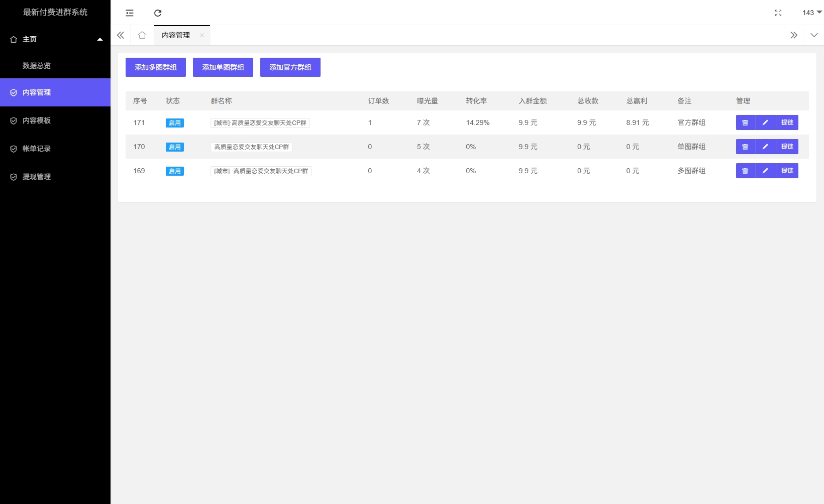Viewport: 824px width, 504px height.
Task: Click the sidebar collapse icon
Action: click(130, 13)
